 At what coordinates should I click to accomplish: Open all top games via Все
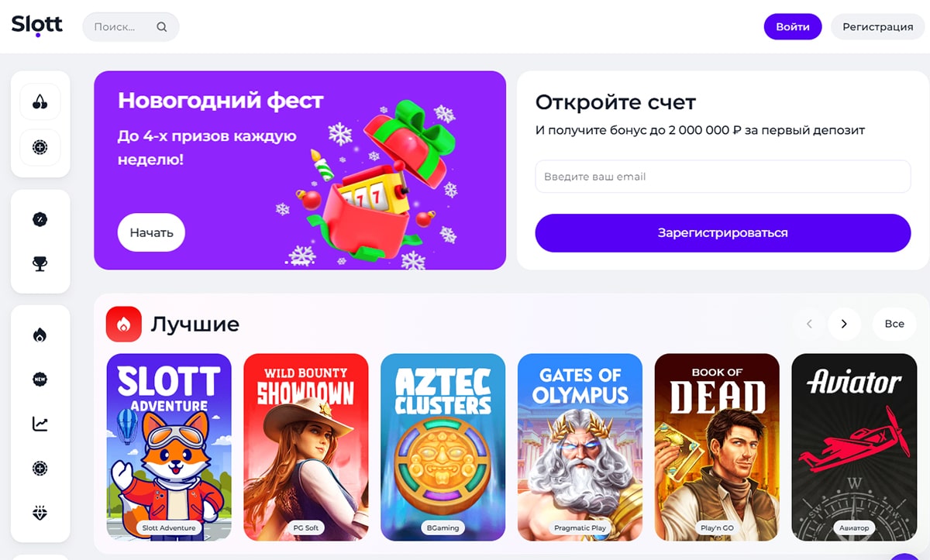[x=894, y=324]
